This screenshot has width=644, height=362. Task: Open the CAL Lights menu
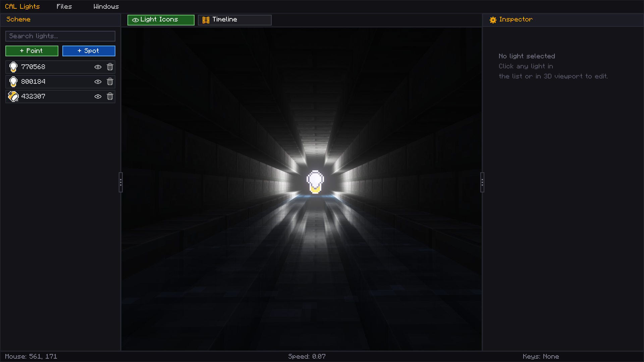pyautogui.click(x=22, y=7)
